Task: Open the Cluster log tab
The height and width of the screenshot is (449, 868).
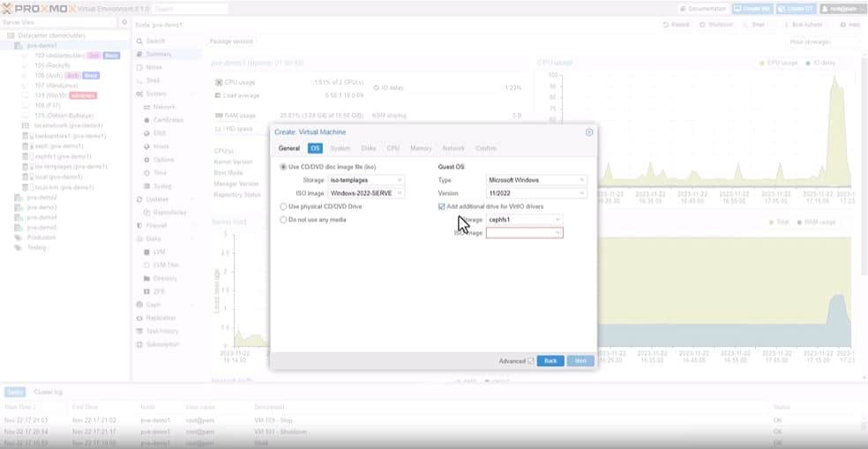Action: click(49, 392)
